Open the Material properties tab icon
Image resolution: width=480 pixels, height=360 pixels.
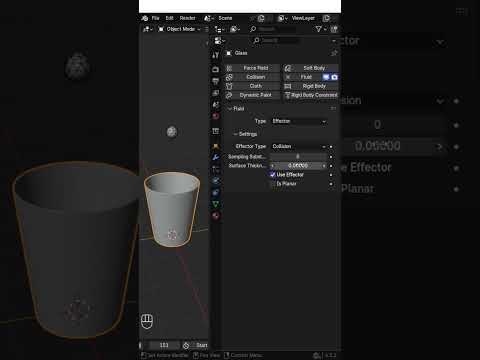(x=216, y=216)
